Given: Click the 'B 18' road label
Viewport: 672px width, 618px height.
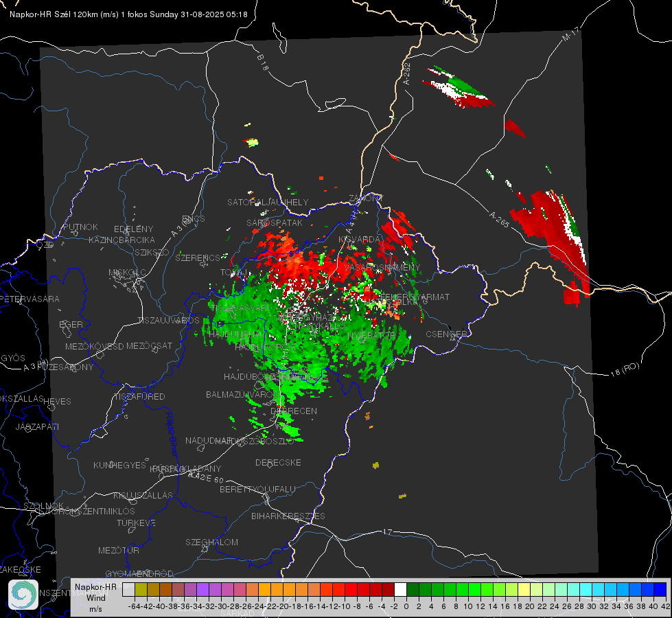Looking at the screenshot, I should 262,62.
